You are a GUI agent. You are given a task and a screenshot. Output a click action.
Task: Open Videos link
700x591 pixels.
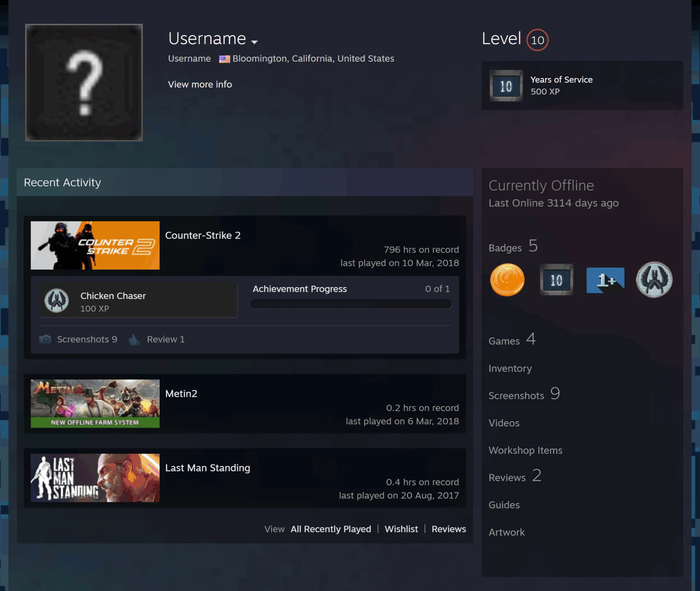click(504, 423)
